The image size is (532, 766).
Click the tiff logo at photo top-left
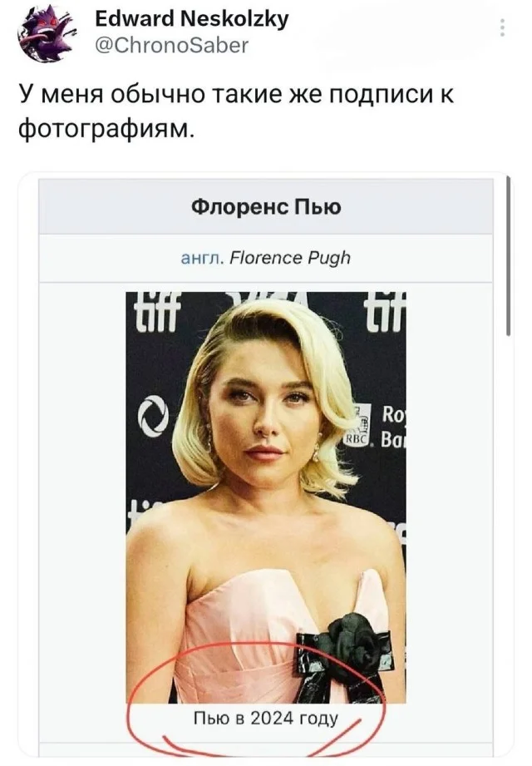[153, 305]
